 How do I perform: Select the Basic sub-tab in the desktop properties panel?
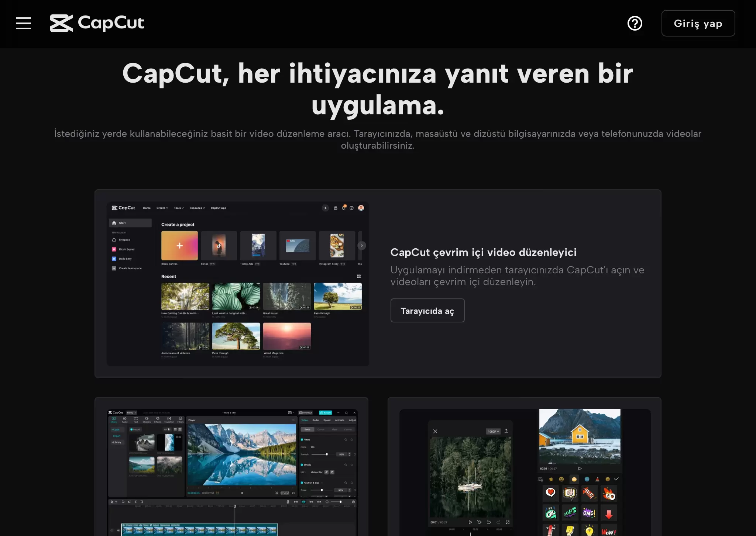coord(307,429)
